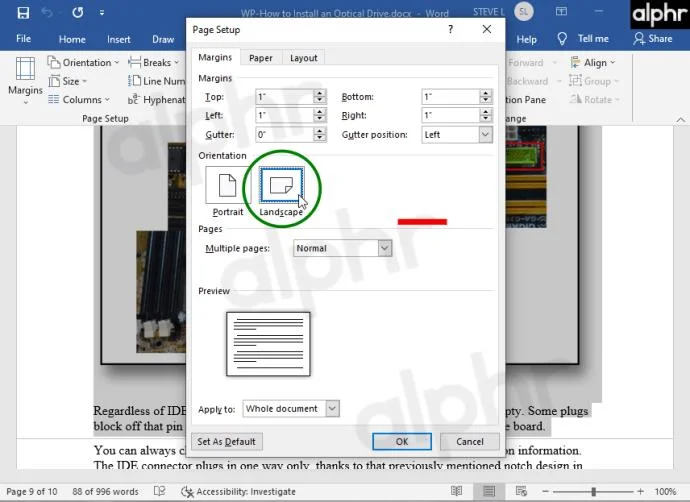Switch to Read Mode view icon

coord(456,491)
